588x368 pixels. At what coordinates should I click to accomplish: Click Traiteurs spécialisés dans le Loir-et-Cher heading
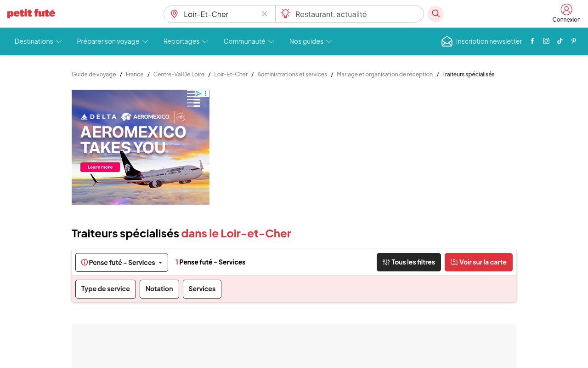coord(181,234)
